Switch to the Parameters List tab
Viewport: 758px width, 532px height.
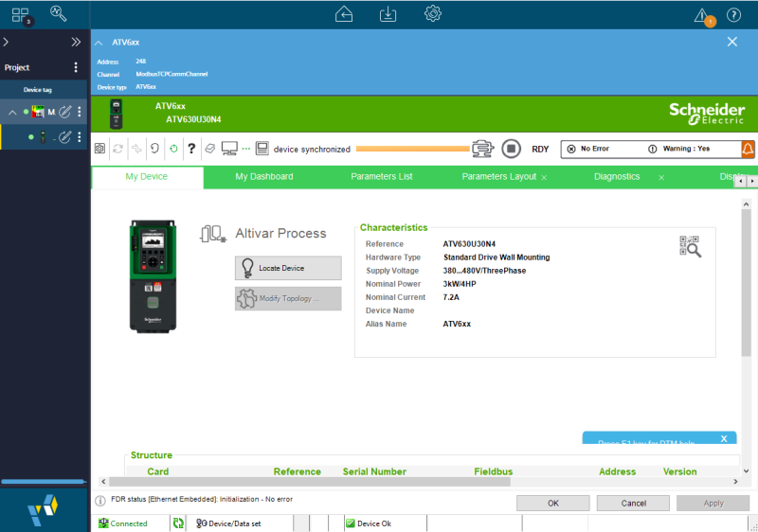pyautogui.click(x=381, y=177)
